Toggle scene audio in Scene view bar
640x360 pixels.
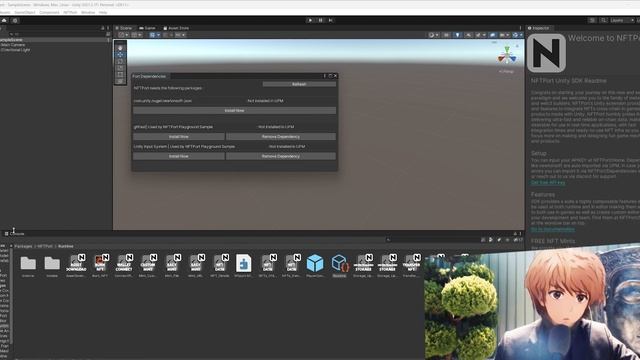[x=468, y=35]
